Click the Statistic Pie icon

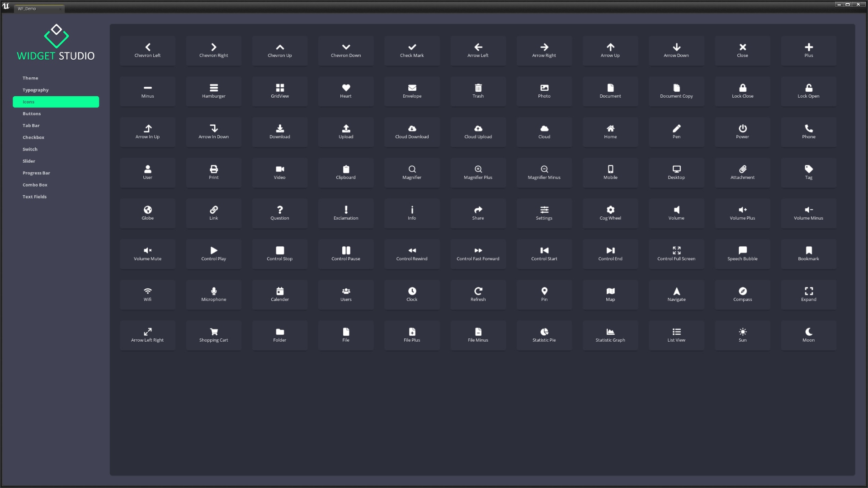click(x=544, y=335)
